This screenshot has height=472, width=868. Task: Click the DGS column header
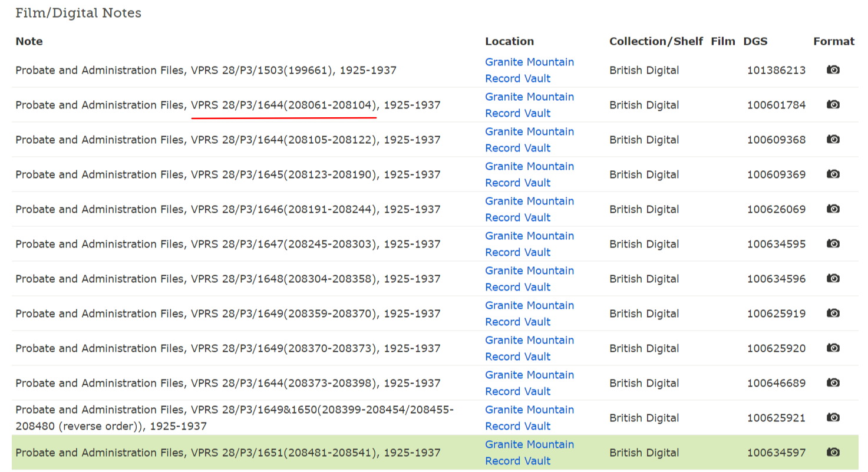(755, 41)
